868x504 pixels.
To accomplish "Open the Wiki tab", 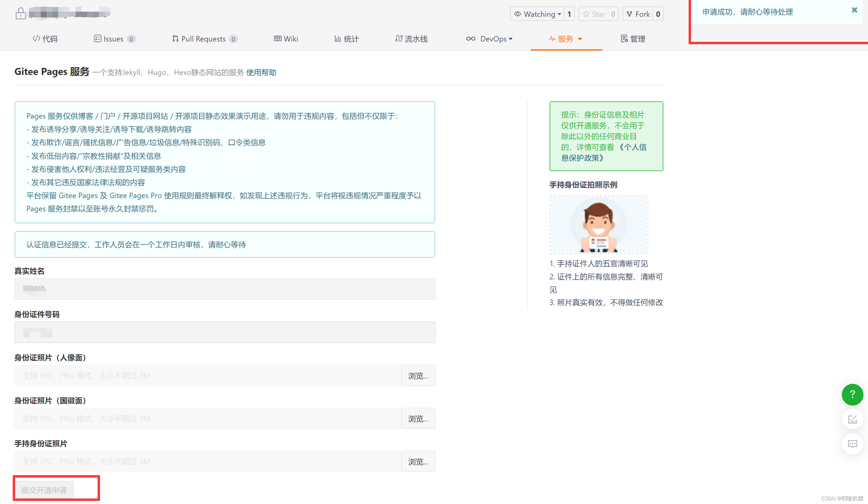I will pos(286,39).
